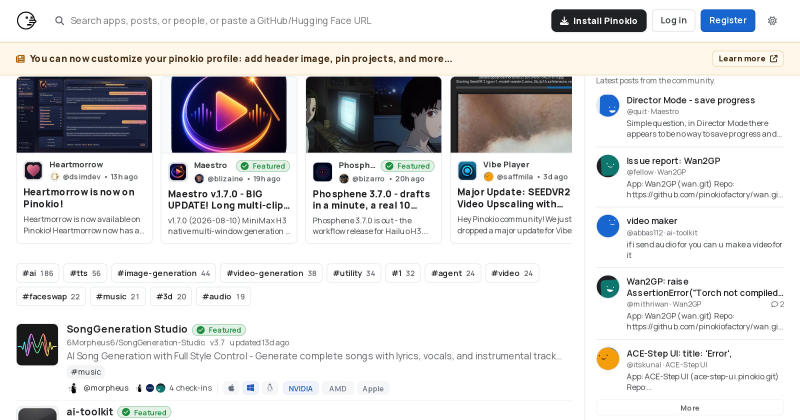The width and height of the screenshot is (800, 420).
Task: Click avatar beside ACE-Step UI post
Action: 608,359
